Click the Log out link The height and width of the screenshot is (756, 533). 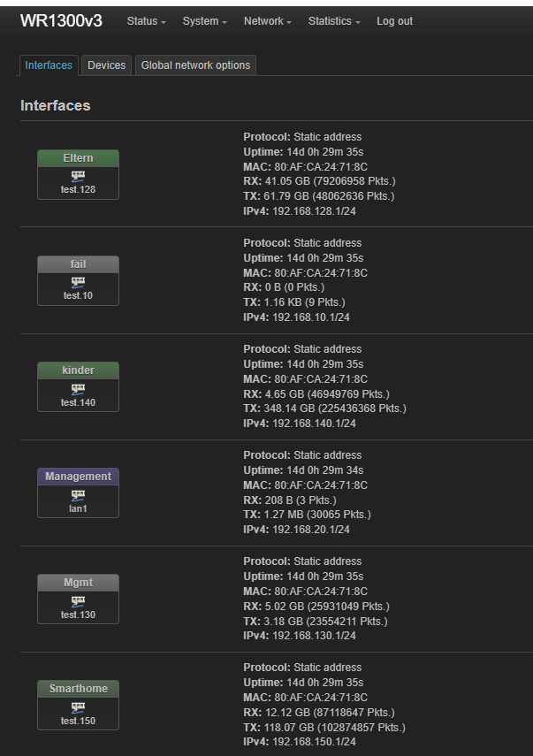[395, 21]
